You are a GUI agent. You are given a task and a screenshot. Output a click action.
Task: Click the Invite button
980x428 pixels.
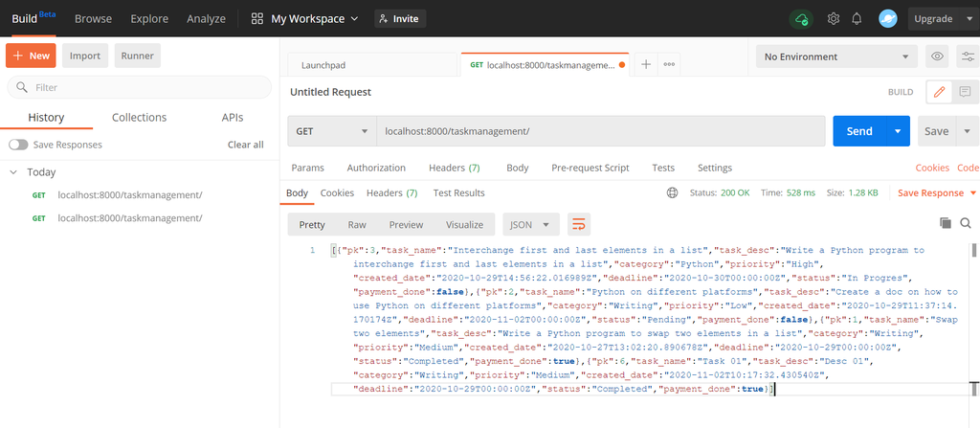(x=400, y=19)
